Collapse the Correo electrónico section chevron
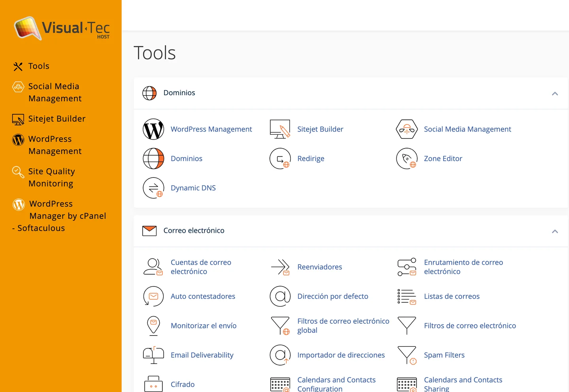The height and width of the screenshot is (392, 569). tap(555, 232)
